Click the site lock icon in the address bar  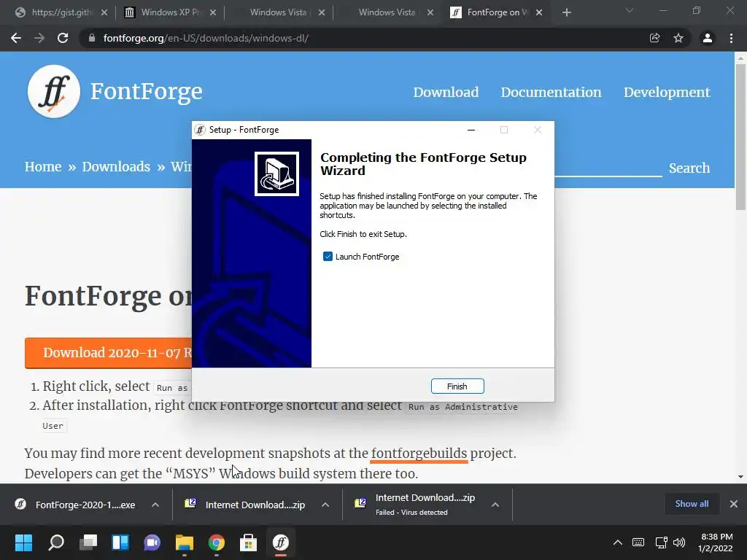(x=92, y=38)
